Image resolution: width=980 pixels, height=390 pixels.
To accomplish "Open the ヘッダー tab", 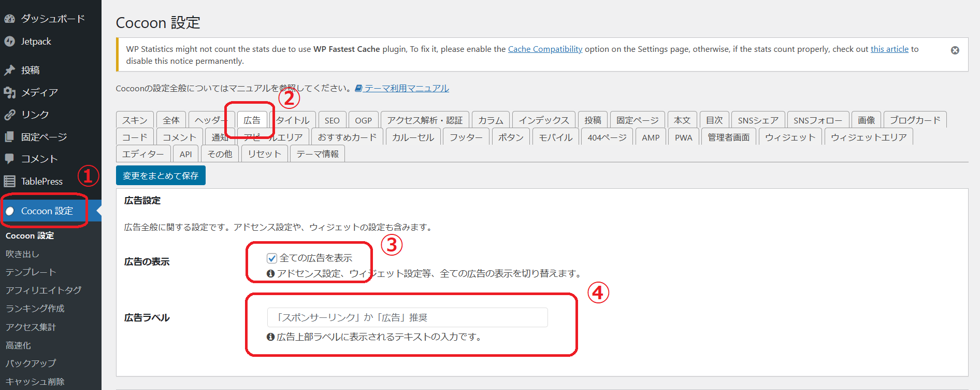I will (211, 120).
